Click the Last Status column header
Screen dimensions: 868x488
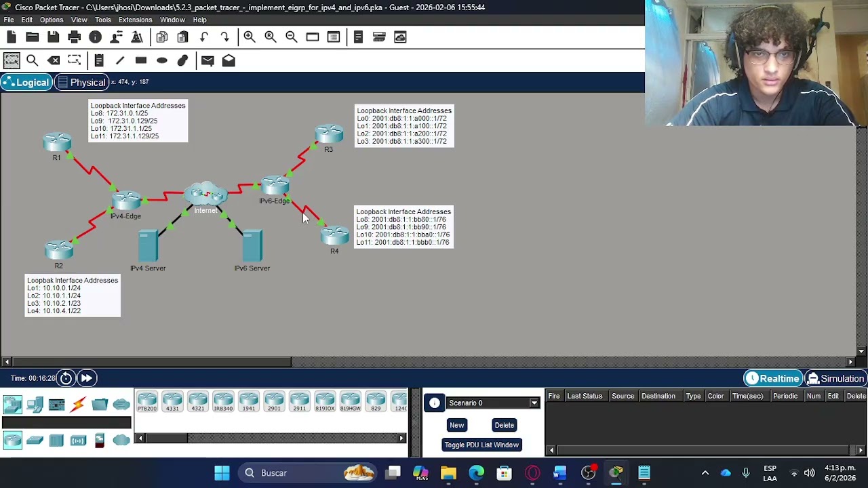pos(585,396)
